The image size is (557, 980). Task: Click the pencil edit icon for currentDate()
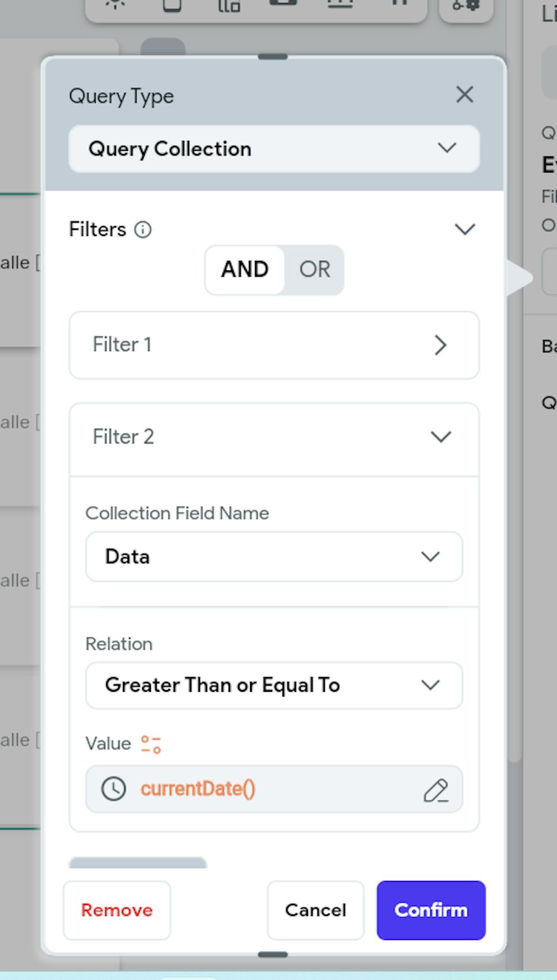436,790
